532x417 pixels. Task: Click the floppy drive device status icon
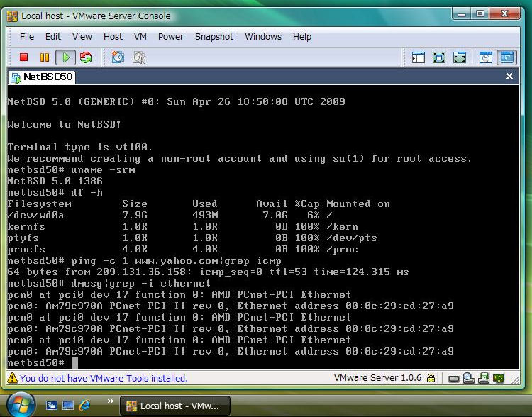[x=484, y=378]
